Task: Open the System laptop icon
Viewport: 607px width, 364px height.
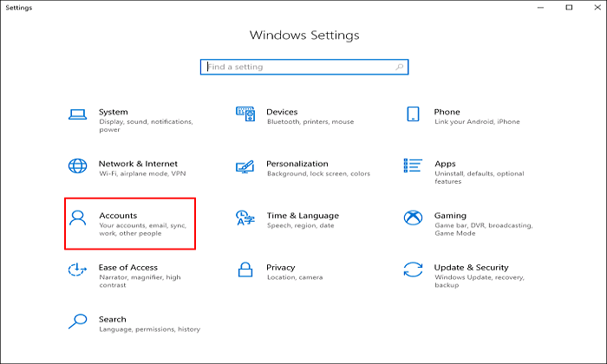Action: click(x=77, y=114)
